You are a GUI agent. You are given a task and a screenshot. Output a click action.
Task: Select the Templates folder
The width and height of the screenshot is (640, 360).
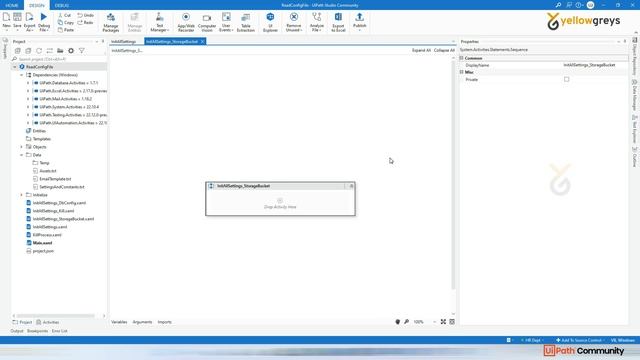(38, 139)
